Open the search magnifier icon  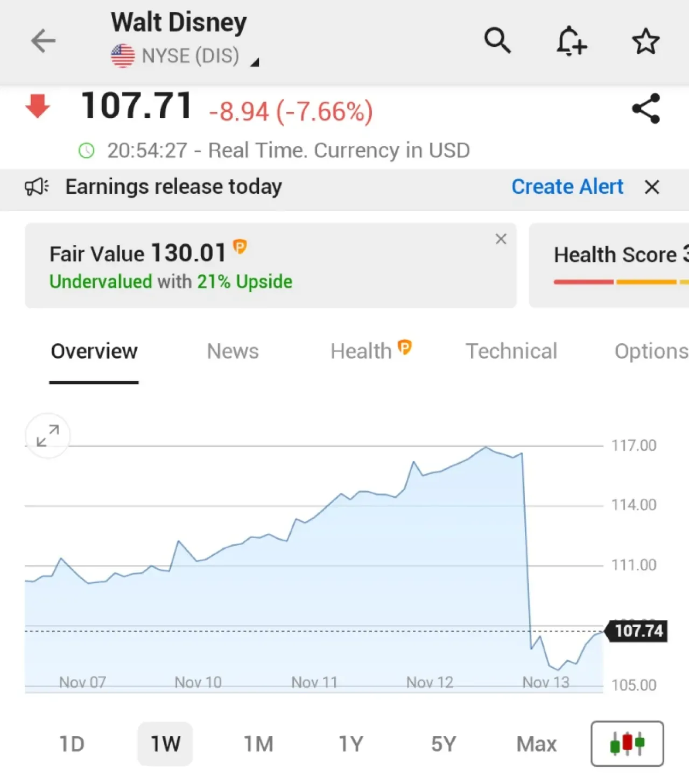[497, 41]
